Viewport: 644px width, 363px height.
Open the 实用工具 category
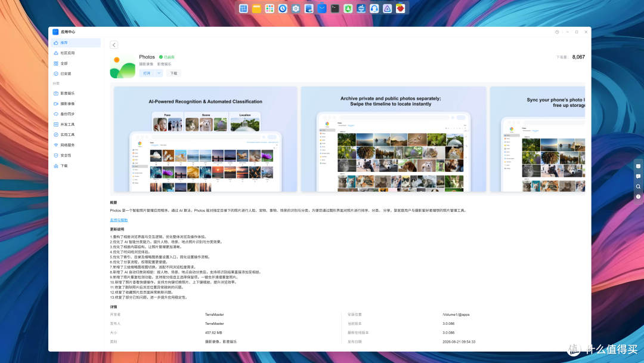(x=76, y=134)
